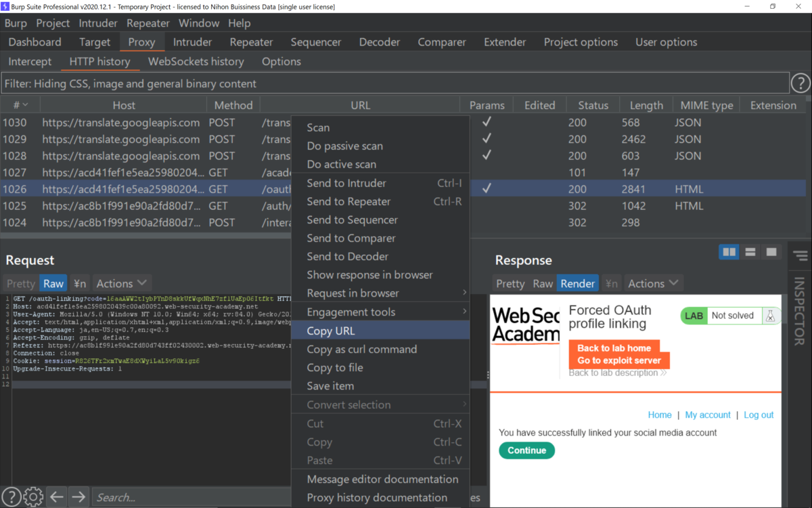Open the Project menu in menu bar
This screenshot has width=812, height=508.
(x=53, y=23)
